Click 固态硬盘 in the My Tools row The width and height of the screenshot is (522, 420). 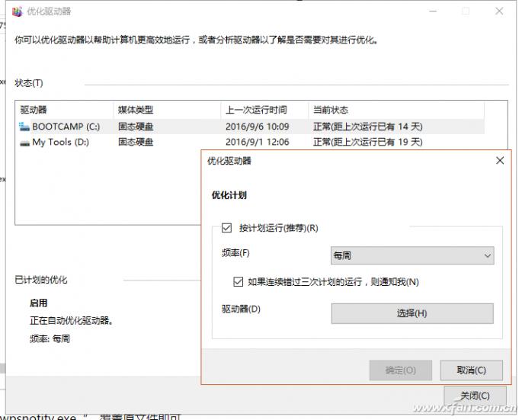pyautogui.click(x=136, y=143)
